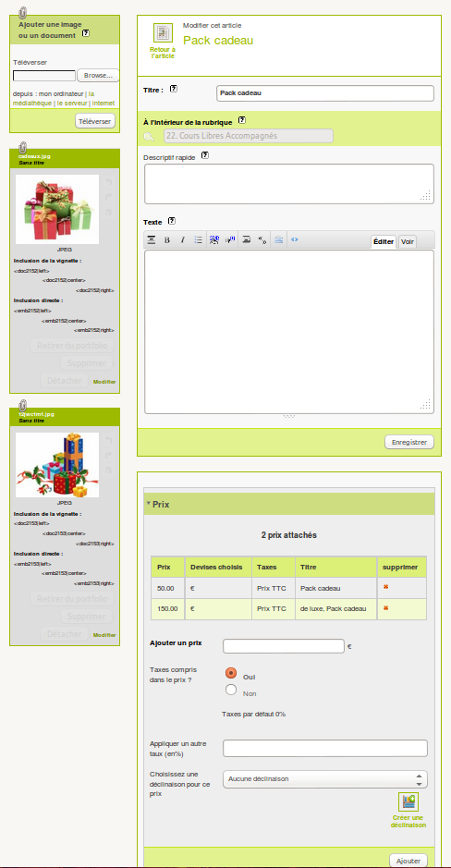Click the Créer une déclinaison icon
The image size is (451, 868).
click(408, 801)
